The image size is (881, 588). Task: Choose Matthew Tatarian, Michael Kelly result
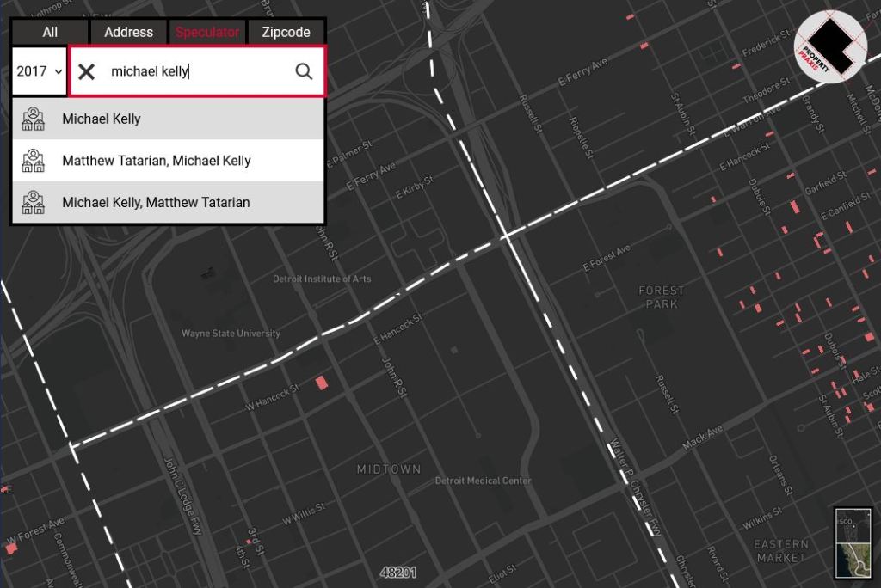tap(157, 161)
